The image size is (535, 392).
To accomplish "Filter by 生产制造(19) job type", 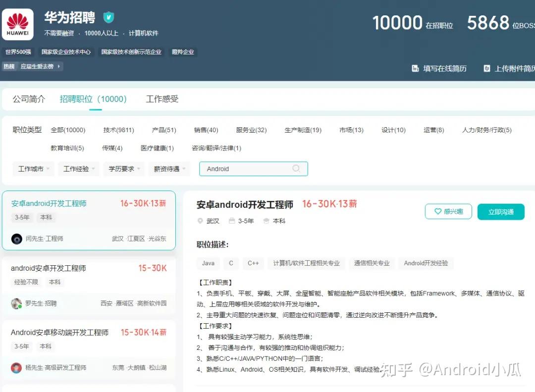I will tap(303, 130).
